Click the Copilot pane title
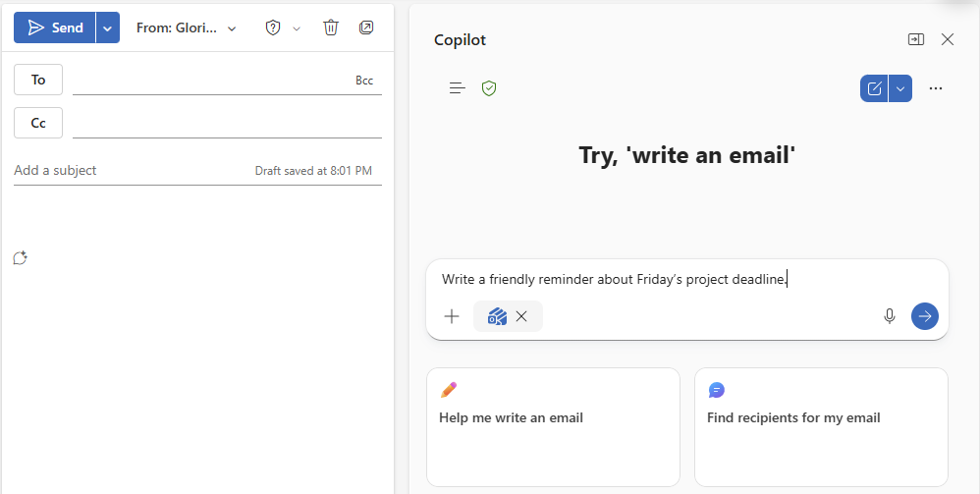Viewport: 980px width, 494px height. click(460, 40)
